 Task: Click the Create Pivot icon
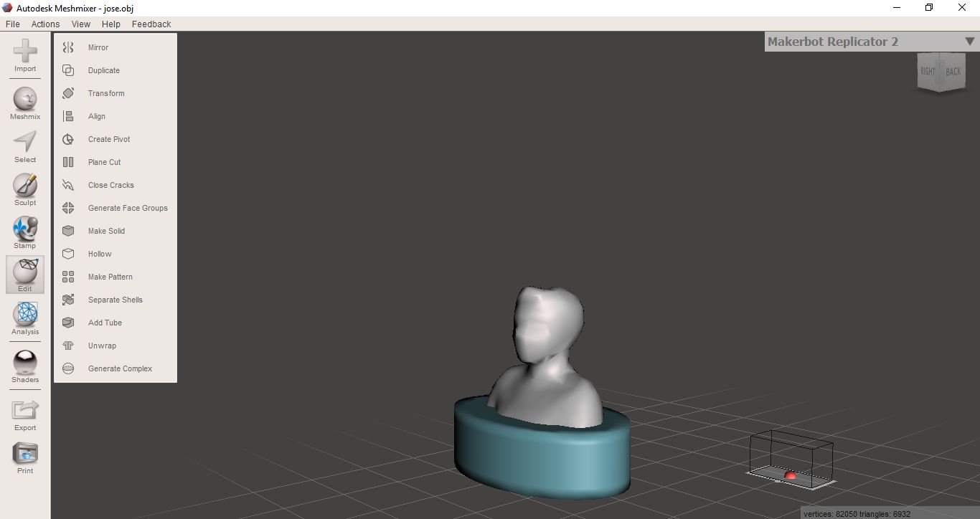tap(68, 139)
